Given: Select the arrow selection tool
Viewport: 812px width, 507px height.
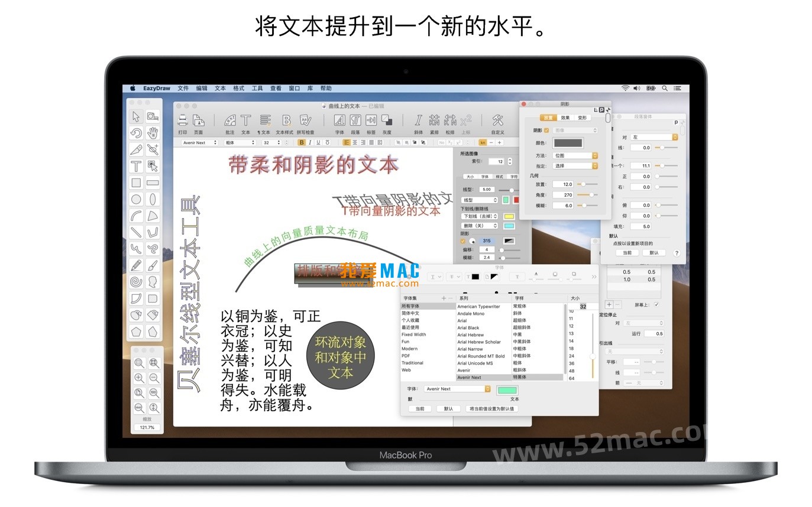Looking at the screenshot, I should [134, 116].
